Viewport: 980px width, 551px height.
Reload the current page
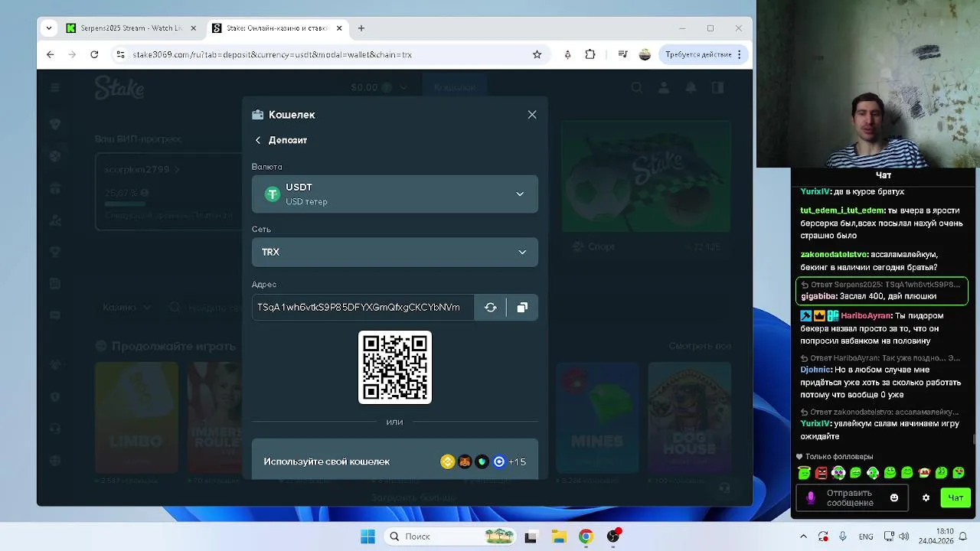[94, 54]
